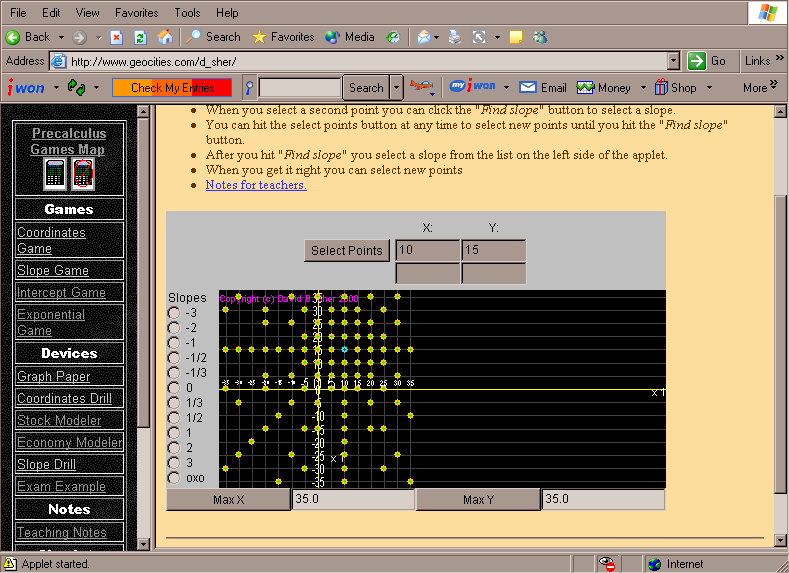Select the oxo slope radio button
Screen dimensions: 789x573
[174, 478]
